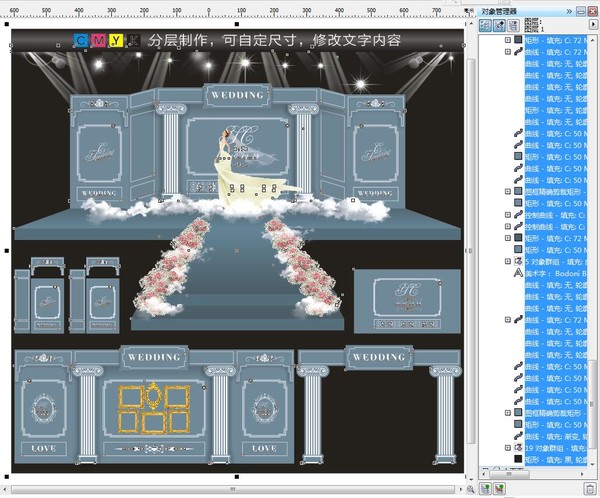This screenshot has width=600, height=498.
Task: Click the cyan C square on canvas
Action: (x=81, y=40)
